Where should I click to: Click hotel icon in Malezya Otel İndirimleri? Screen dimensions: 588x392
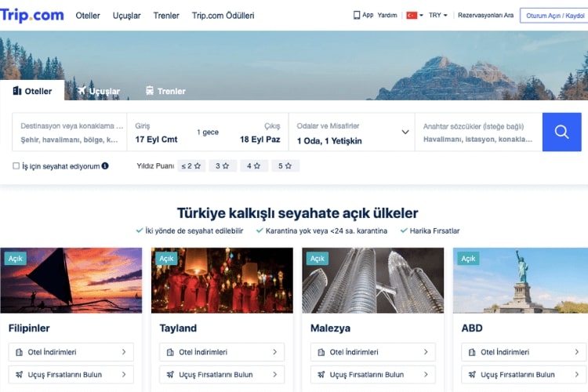321,352
